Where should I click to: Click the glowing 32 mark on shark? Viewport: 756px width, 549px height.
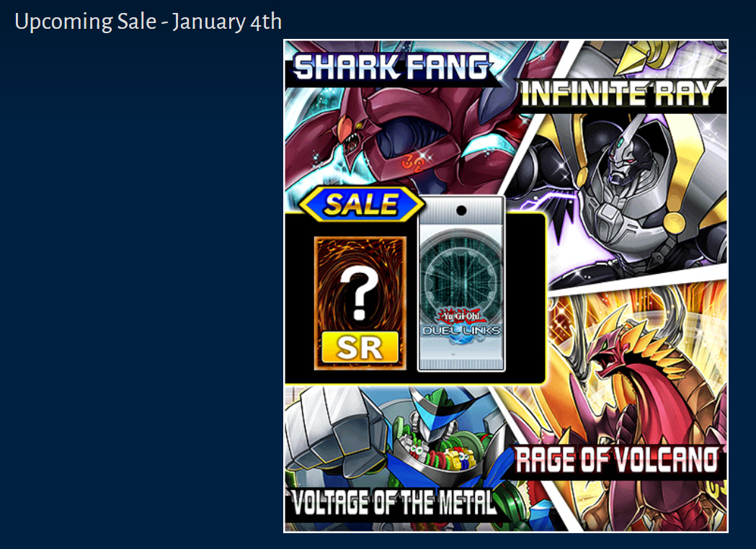pos(412,164)
